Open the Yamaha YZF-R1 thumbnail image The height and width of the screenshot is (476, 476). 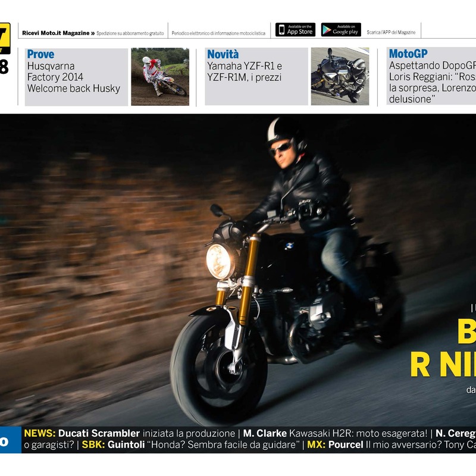tap(340, 77)
